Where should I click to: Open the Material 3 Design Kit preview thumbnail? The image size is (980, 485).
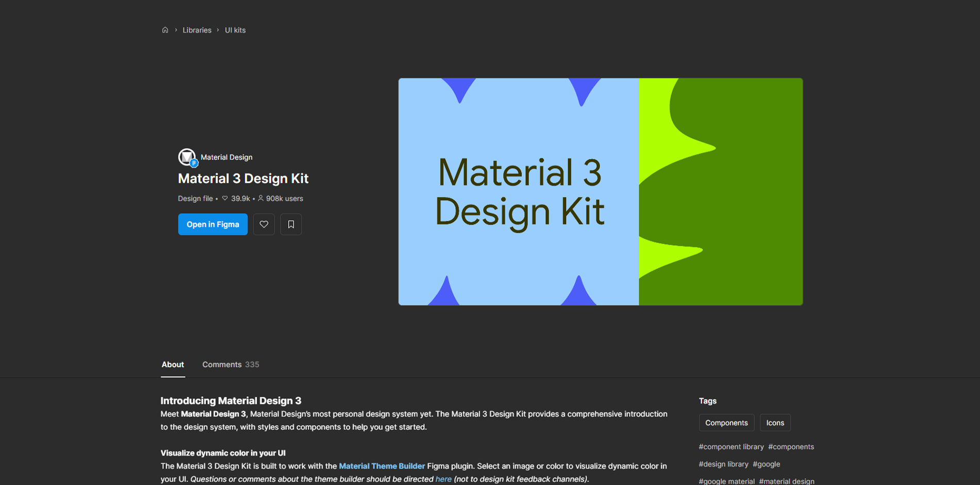click(601, 191)
